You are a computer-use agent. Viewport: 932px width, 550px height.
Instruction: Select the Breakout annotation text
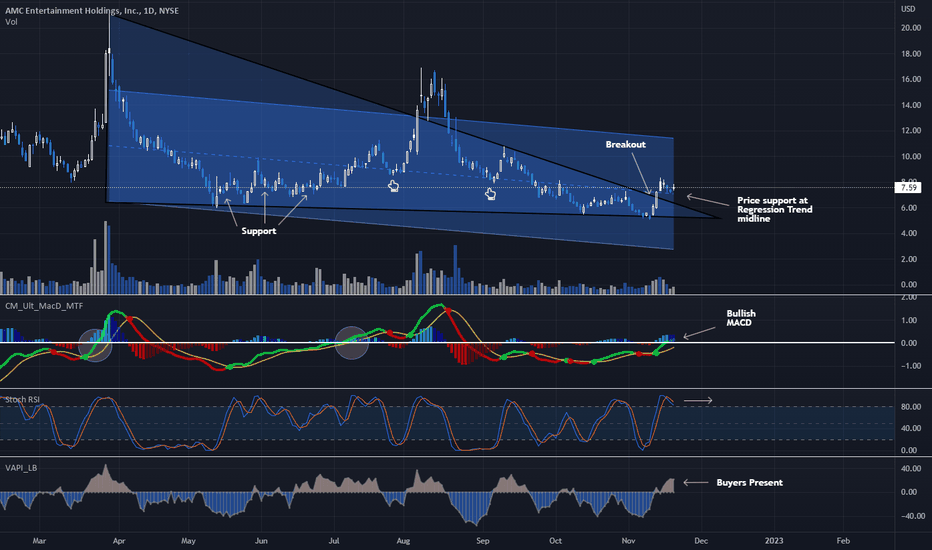pyautogui.click(x=625, y=144)
